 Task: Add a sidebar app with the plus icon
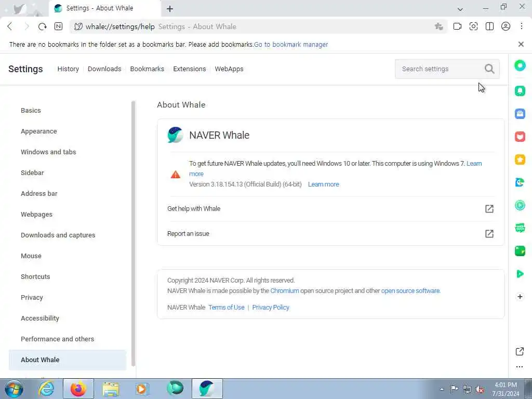520,297
